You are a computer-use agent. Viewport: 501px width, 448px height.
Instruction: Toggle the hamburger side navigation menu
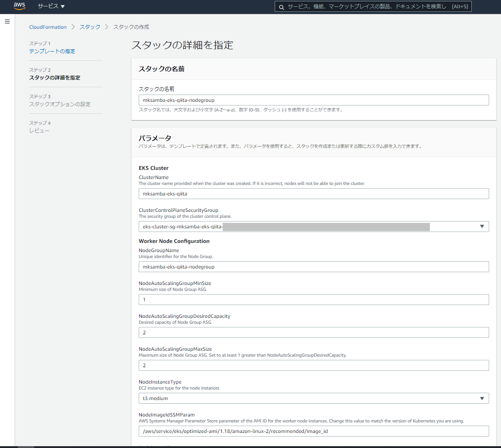(7, 21)
